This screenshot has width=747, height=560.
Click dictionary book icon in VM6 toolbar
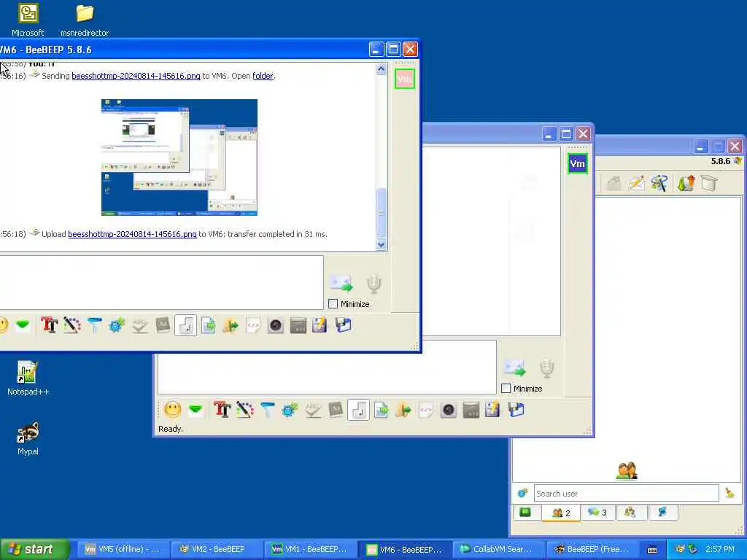163,325
